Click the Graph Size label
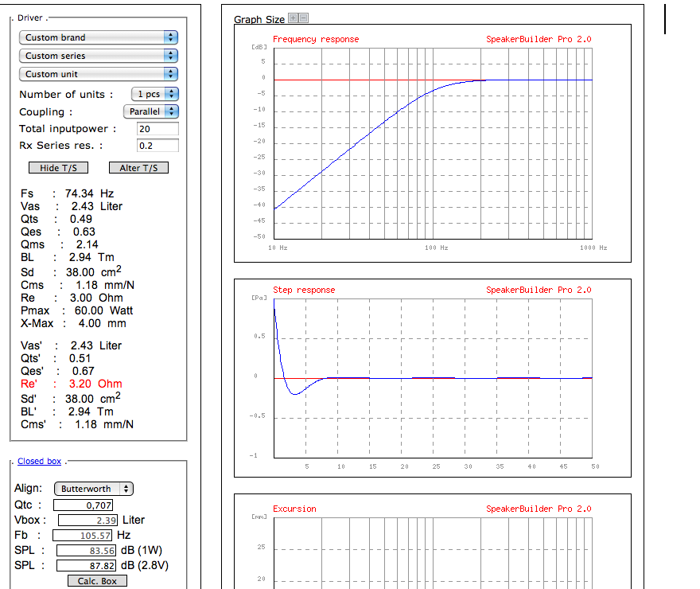 tap(259, 20)
